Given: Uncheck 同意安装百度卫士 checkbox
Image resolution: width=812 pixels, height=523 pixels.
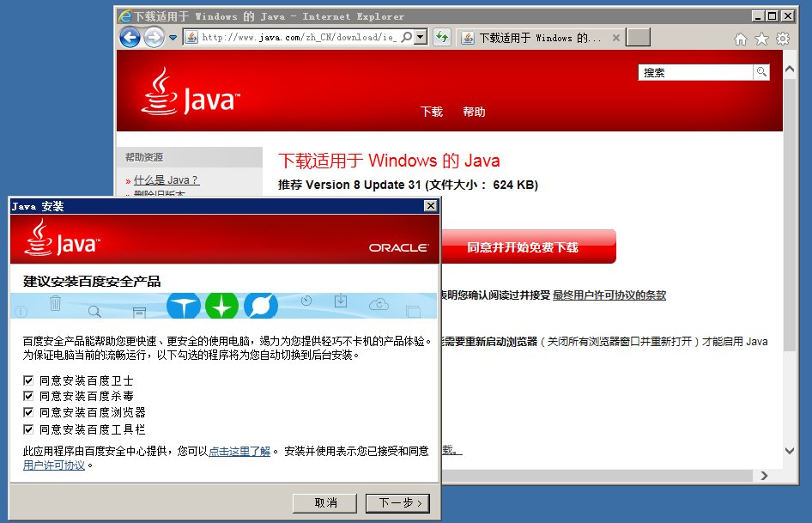Looking at the screenshot, I should (28, 380).
